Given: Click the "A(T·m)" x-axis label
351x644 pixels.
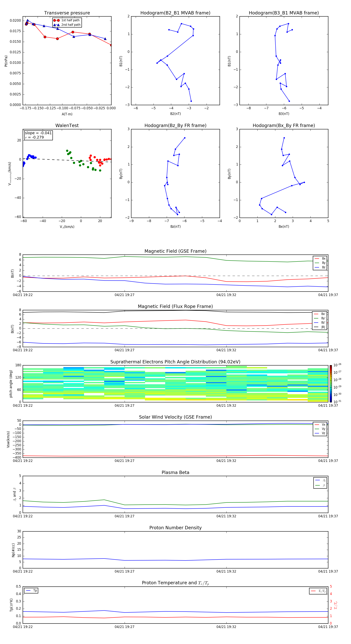Looking at the screenshot, I should (67, 114).
